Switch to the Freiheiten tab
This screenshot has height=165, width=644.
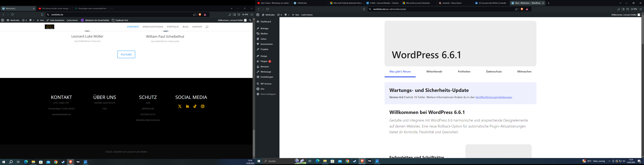(x=464, y=72)
